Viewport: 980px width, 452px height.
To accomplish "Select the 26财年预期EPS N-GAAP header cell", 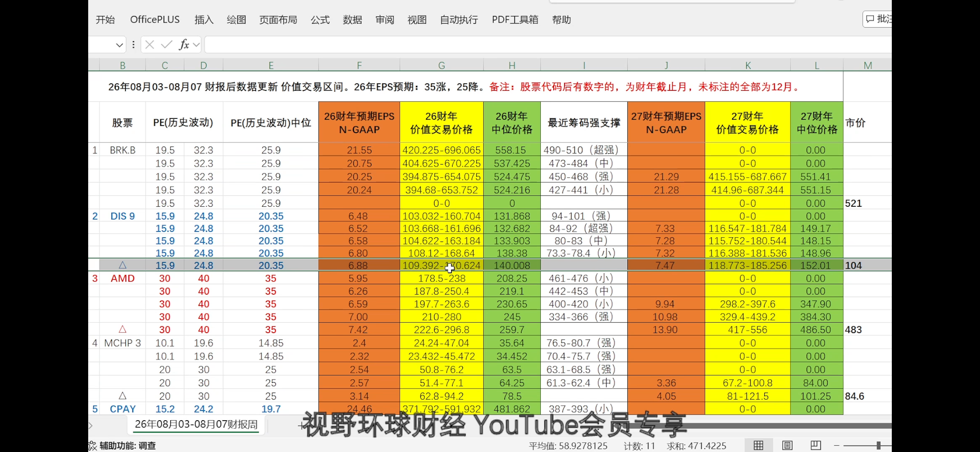I will [x=359, y=122].
